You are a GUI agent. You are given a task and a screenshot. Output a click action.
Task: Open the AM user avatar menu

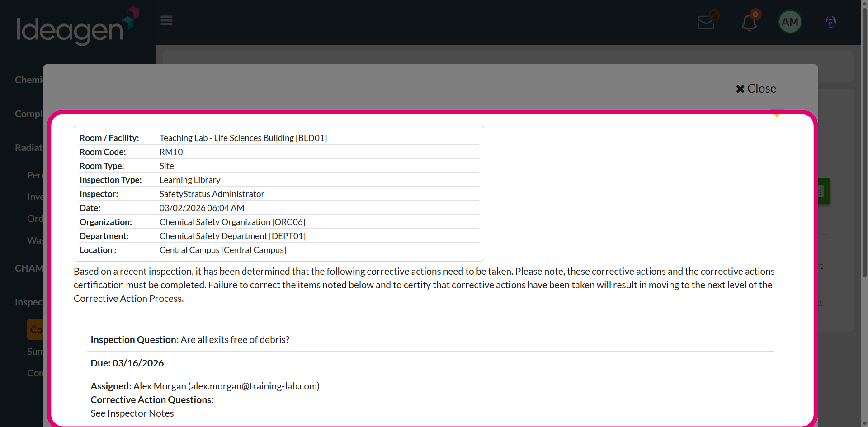pyautogui.click(x=790, y=22)
